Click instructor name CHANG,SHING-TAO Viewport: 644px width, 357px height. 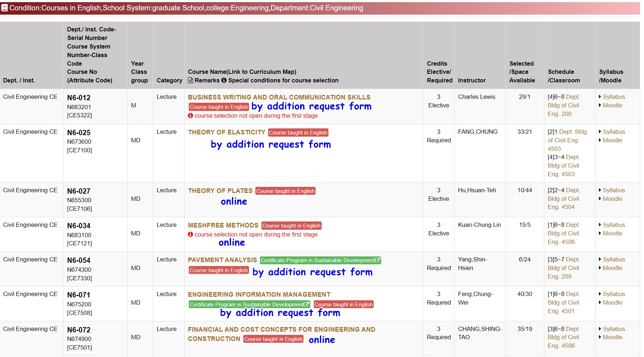pyautogui.click(x=480, y=333)
